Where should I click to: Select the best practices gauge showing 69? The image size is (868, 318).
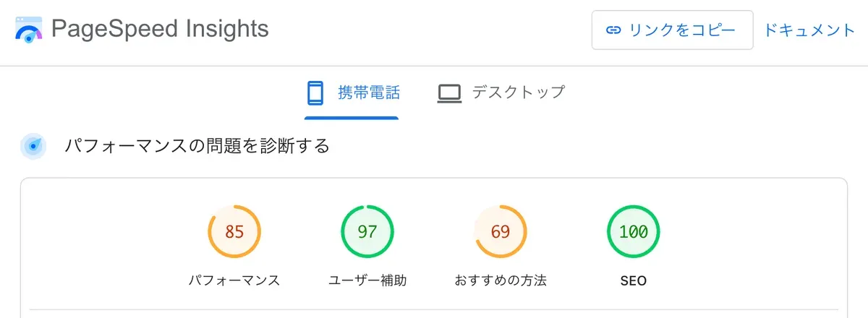(x=501, y=232)
